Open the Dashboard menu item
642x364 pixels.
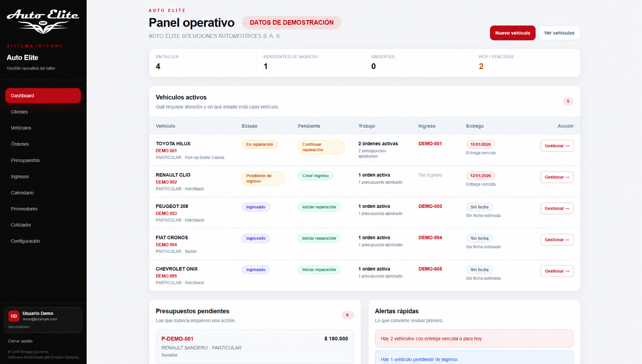pos(43,96)
